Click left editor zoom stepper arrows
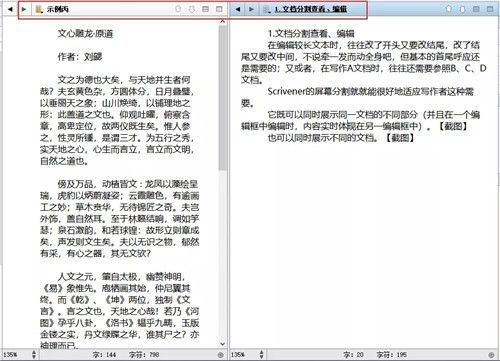The height and width of the screenshot is (361, 500). (34, 355)
